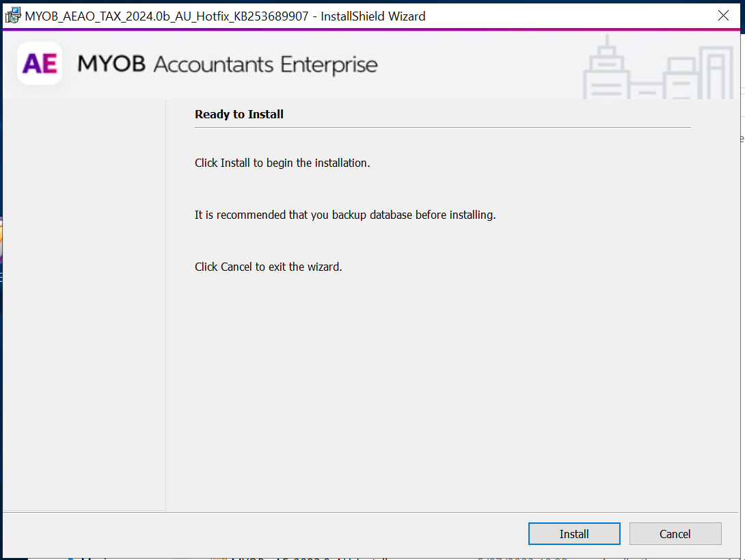Screen dimensions: 745x560
Task: Click the 'Click Install to begin' instruction text
Action: point(282,163)
